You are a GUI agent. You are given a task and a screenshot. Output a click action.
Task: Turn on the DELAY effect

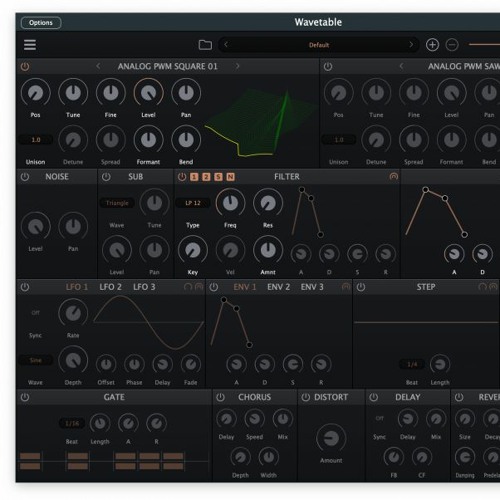coord(374,397)
